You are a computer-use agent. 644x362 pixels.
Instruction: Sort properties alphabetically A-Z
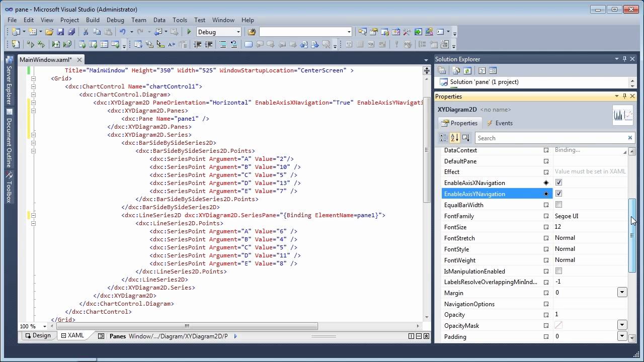454,138
